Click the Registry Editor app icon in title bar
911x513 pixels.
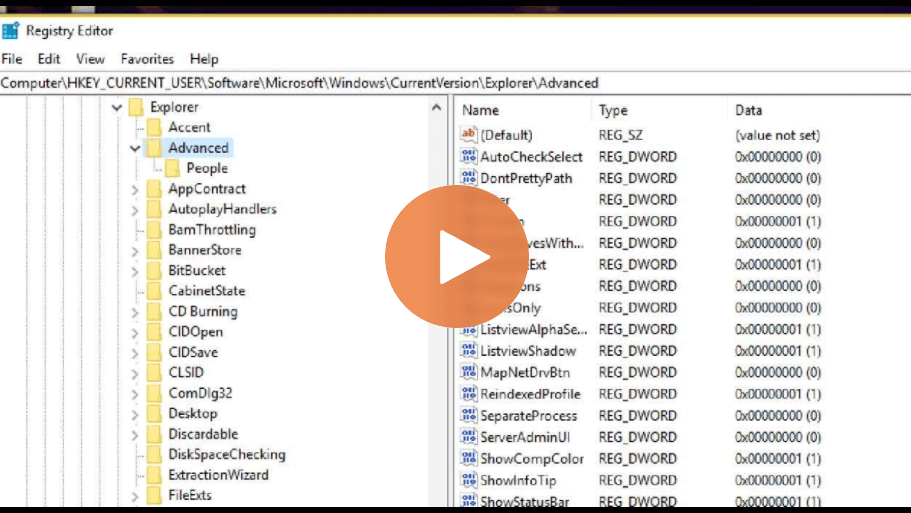pos(11,30)
